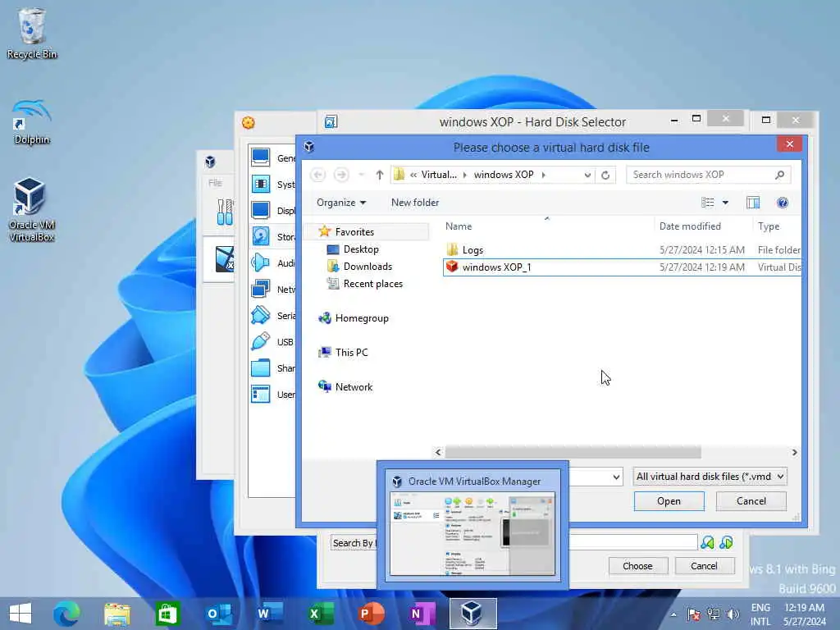Select windows XOP_1 virtual disk file
This screenshot has height=630, width=840.
click(622, 267)
